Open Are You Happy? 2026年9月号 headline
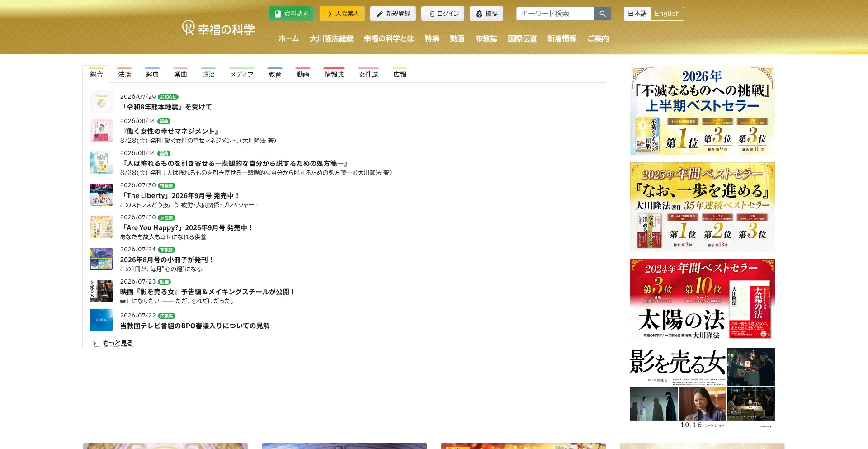The image size is (868, 449). (187, 227)
